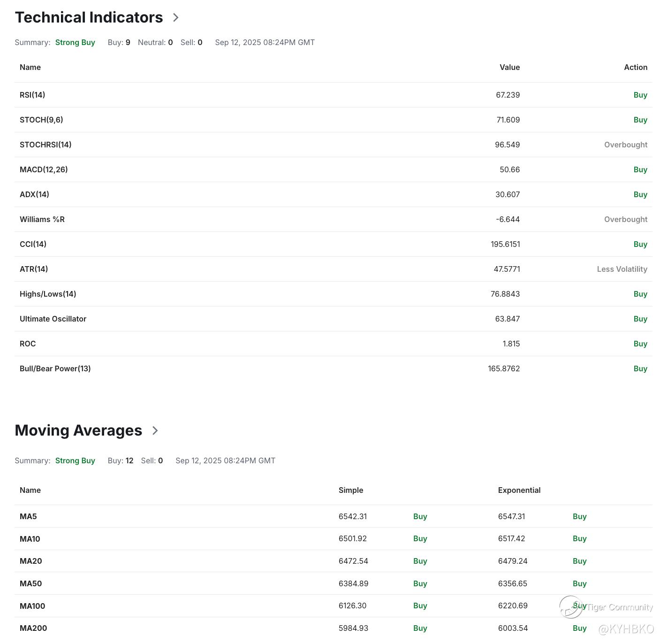The width and height of the screenshot is (667, 644).
Task: Open the Technical Indicators heading
Action: (89, 17)
